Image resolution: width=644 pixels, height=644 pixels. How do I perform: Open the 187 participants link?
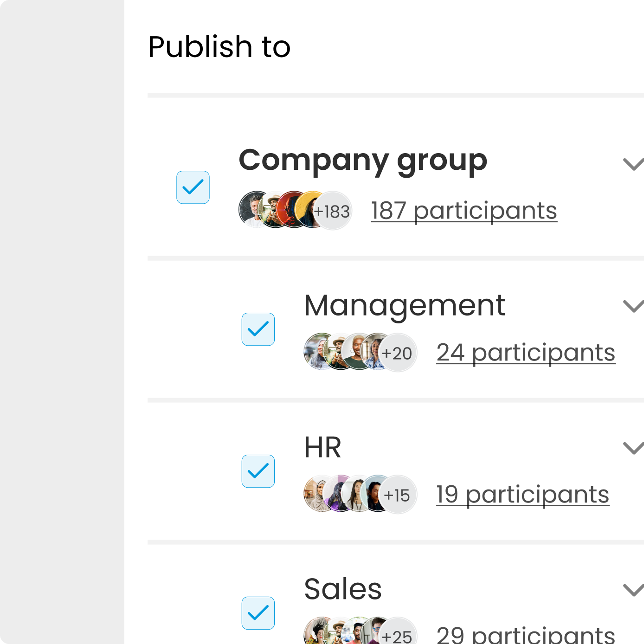coord(464,211)
